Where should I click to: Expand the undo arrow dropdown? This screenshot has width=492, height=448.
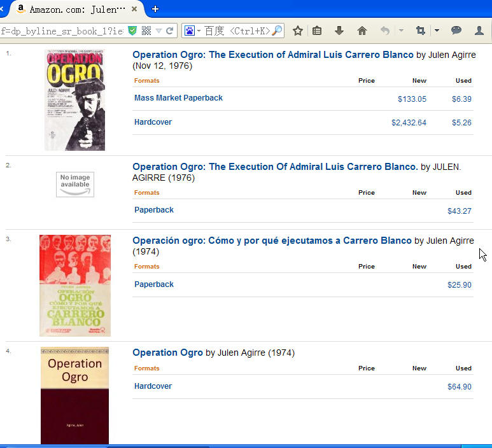(401, 31)
